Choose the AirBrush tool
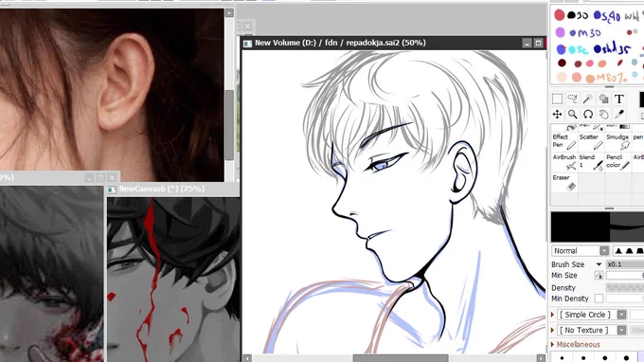Viewport: 644px width, 362px height. point(563,162)
